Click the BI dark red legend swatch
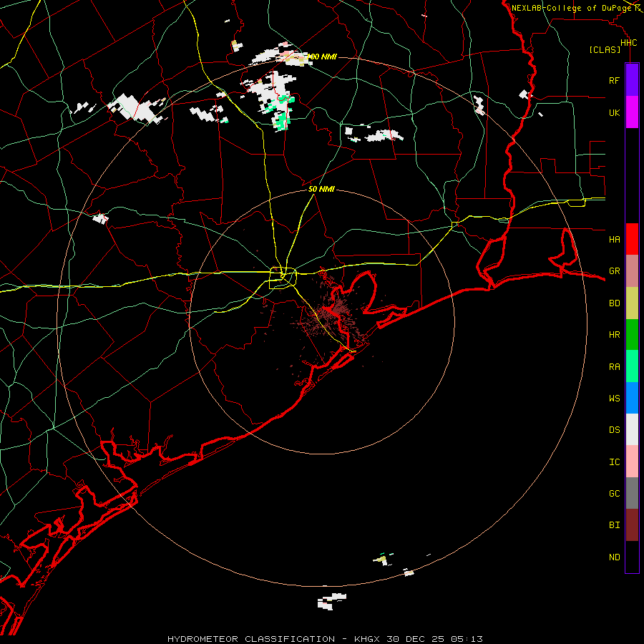 click(632, 525)
